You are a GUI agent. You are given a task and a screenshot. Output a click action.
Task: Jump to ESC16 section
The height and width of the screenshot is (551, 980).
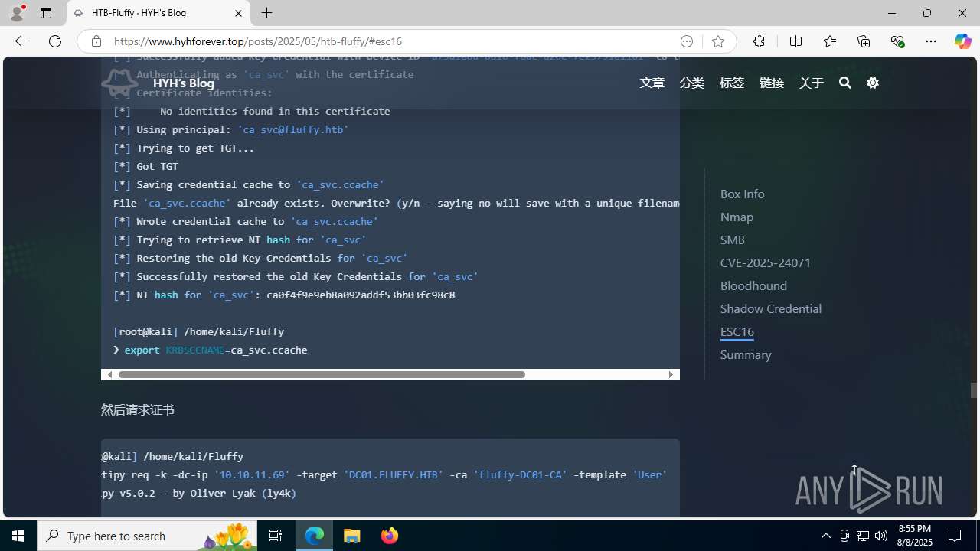pos(737,331)
